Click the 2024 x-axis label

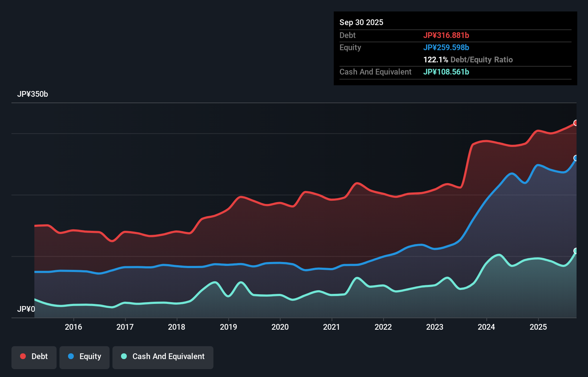point(486,327)
